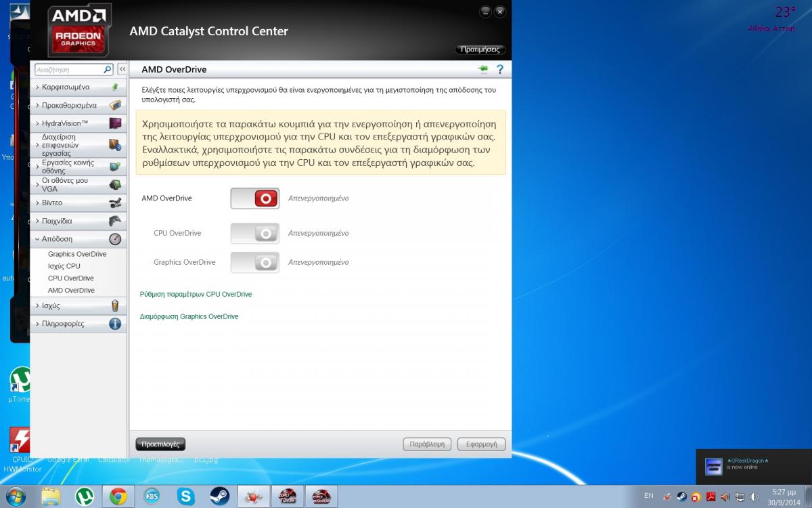Open Ρύθμιση παραμέτρων CPU OverDrive link
Image resolution: width=812 pixels, height=508 pixels.
click(196, 295)
